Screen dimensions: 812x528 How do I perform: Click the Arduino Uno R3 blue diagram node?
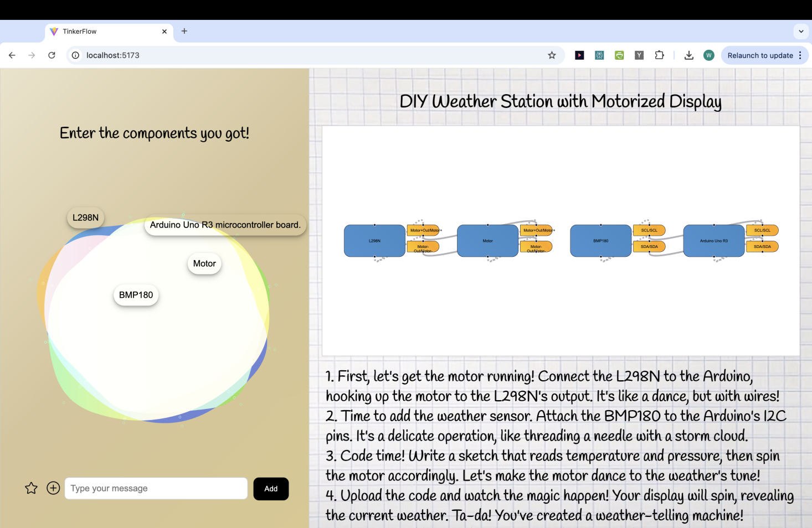point(714,241)
